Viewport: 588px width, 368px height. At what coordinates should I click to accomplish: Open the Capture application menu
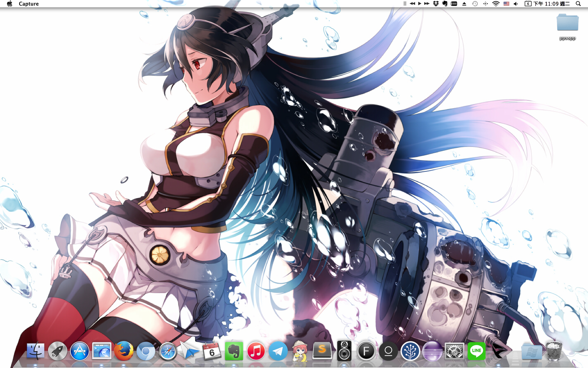29,4
